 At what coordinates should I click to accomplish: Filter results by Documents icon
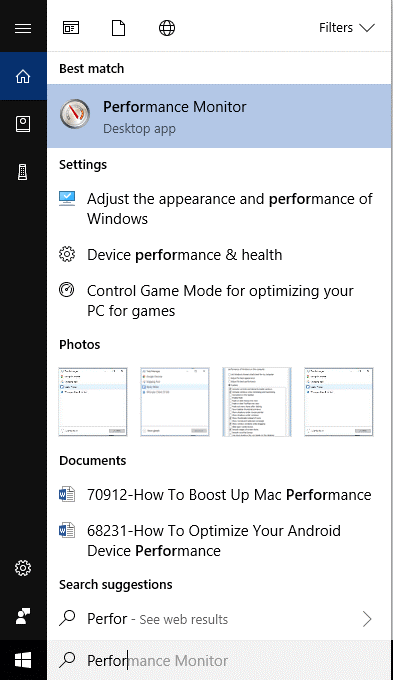pyautogui.click(x=118, y=28)
